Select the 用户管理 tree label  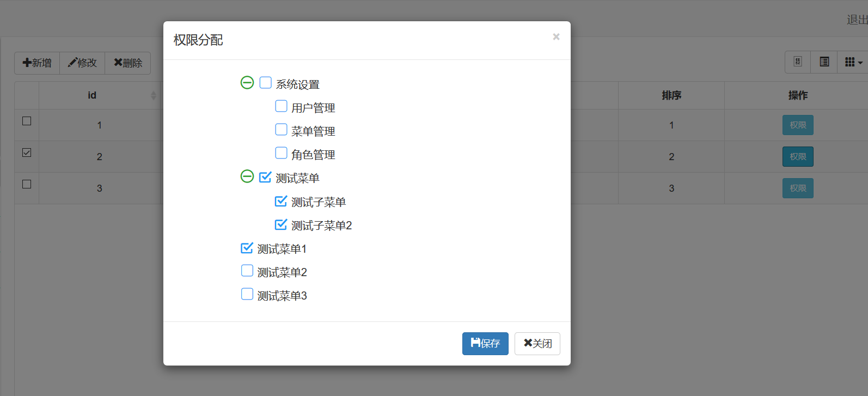[313, 108]
